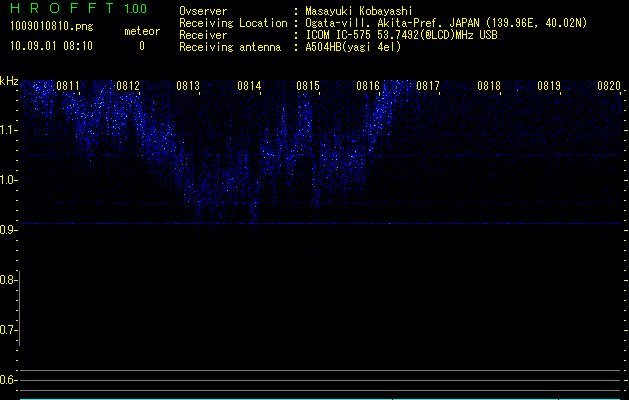Viewport: 629px width, 400px height.
Task: Click the 0814 time marker
Action: point(249,86)
